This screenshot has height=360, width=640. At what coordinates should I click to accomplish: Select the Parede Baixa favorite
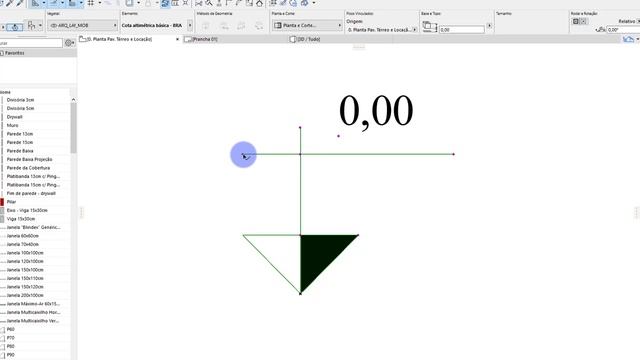(x=20, y=151)
